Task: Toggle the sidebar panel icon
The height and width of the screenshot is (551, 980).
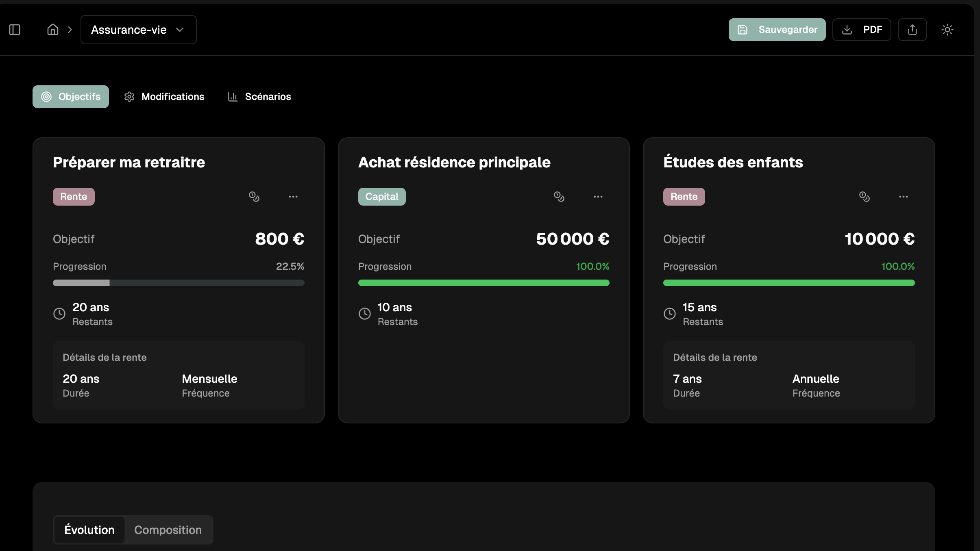Action: (15, 30)
